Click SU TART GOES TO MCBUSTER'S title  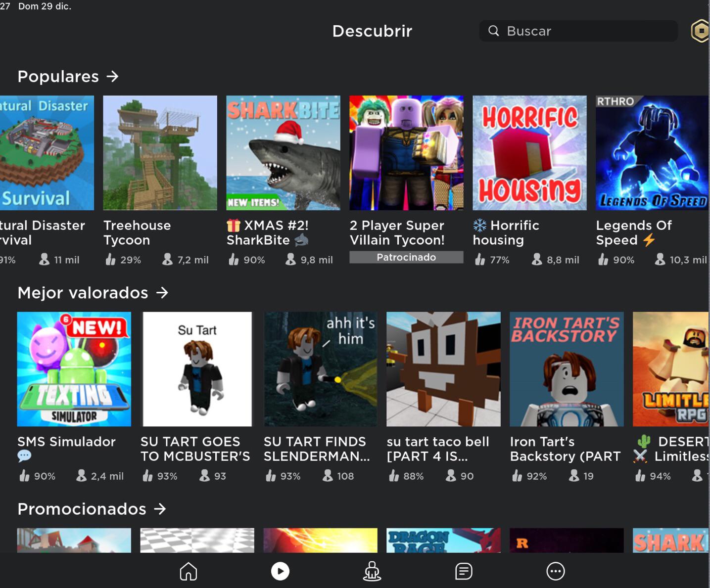click(195, 449)
